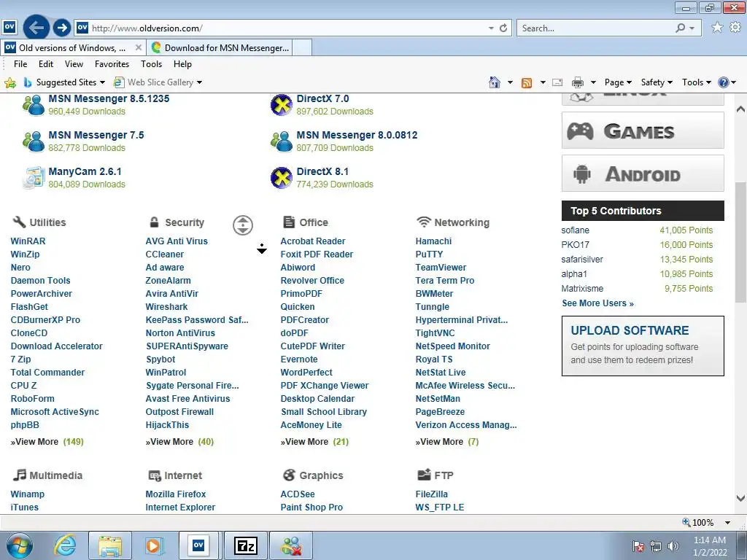Viewport: 747px width, 560px height.
Task: Open the View menu
Action: [74, 64]
